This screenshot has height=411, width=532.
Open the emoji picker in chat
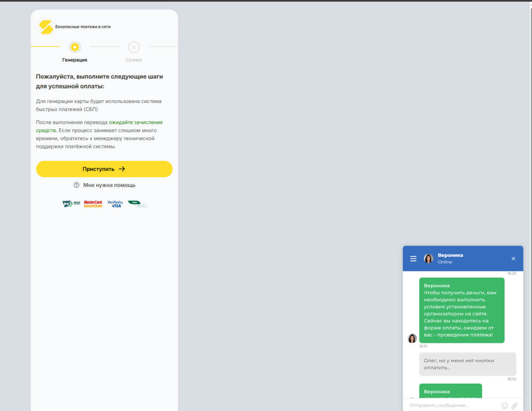[x=505, y=406]
